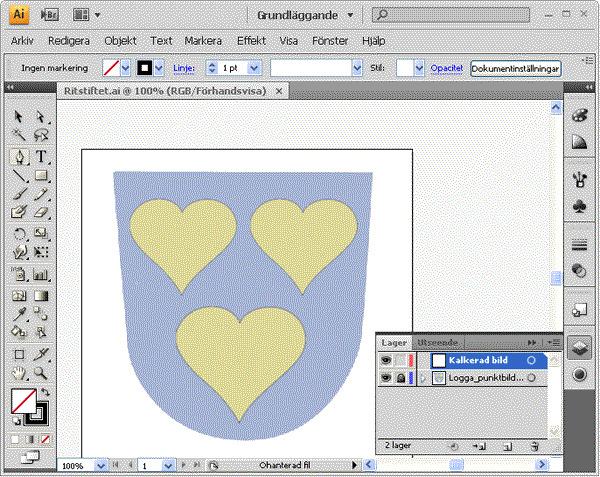Screen dimensions: 600x477
Task: Toggle visibility of Logga_punktbild layer
Action: coord(386,378)
